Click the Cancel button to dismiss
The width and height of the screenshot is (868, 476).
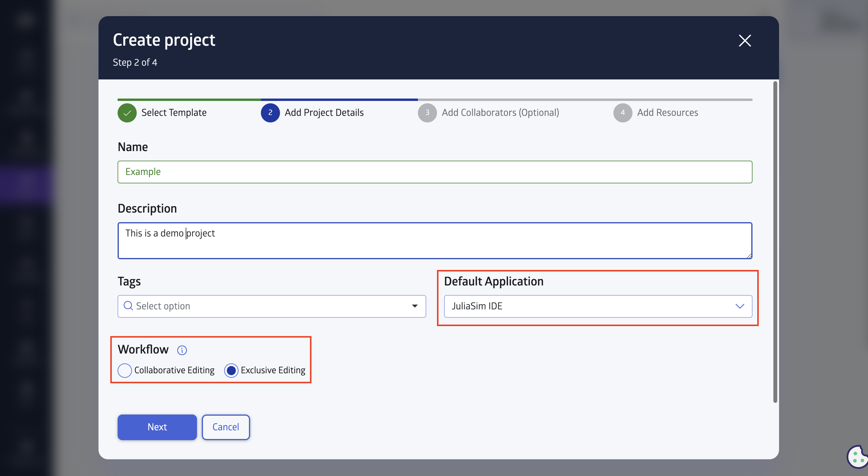coord(225,427)
